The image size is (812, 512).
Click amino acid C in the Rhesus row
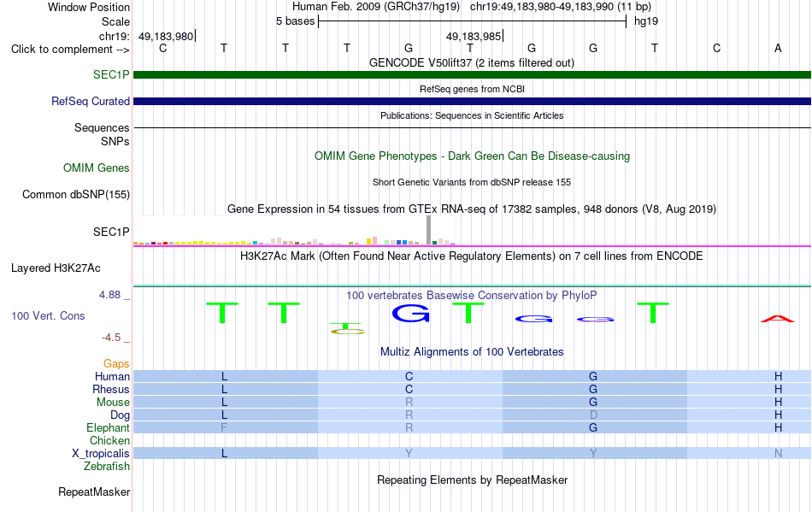[409, 389]
